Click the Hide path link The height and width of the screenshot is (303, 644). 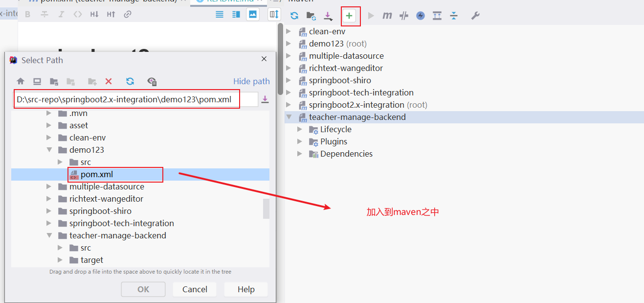pos(251,81)
